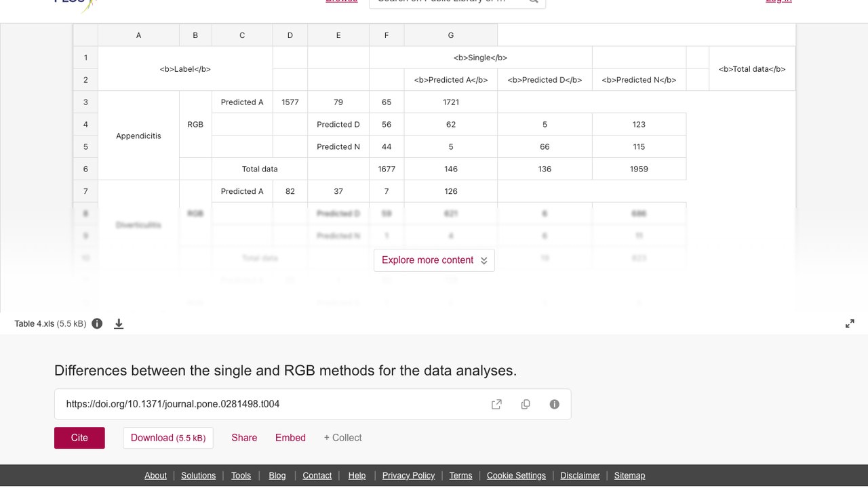Click the + Collect option
This screenshot has width=868, height=488.
342,438
